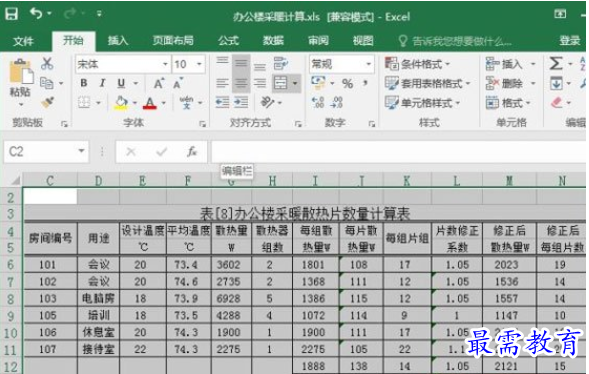
Task: Expand the number format dropdown 常规
Action: point(369,64)
